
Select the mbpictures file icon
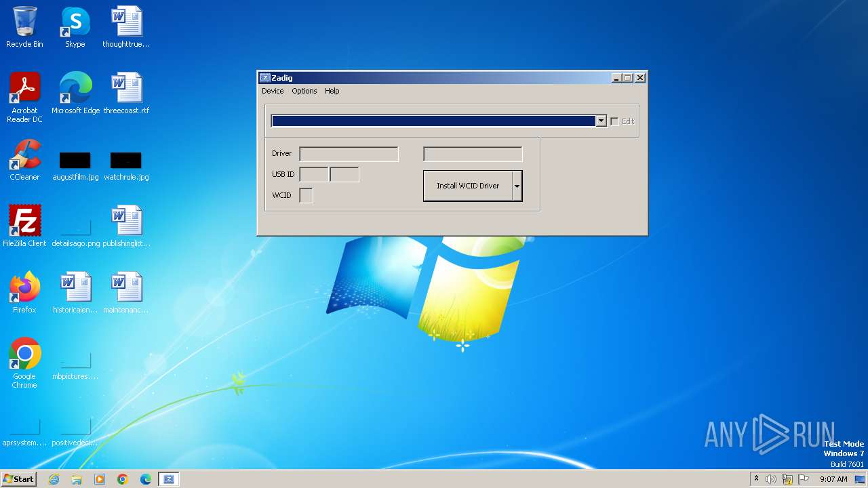(75, 366)
